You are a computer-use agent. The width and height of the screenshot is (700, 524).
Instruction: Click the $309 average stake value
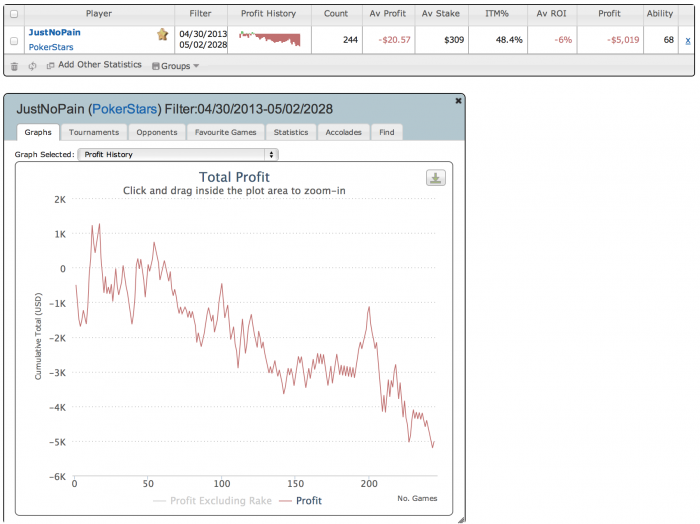tap(454, 40)
